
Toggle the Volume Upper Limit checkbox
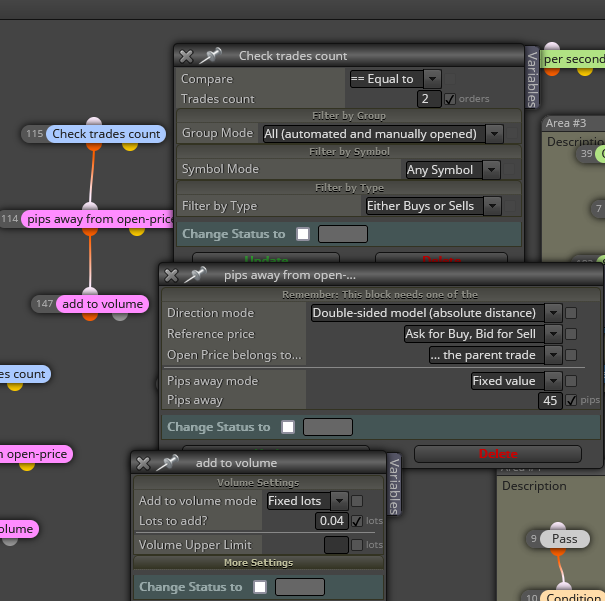coord(357,545)
